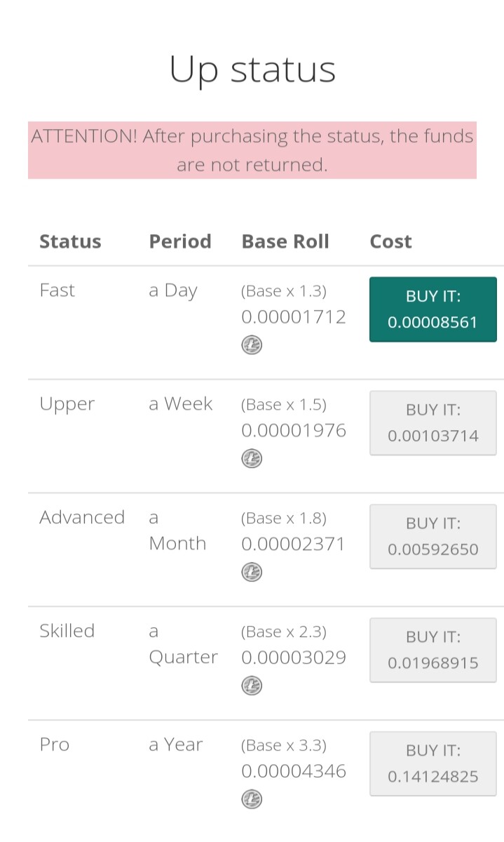Buy Fast status for 0.00008561
Screen dimensions: 504x842
click(433, 309)
